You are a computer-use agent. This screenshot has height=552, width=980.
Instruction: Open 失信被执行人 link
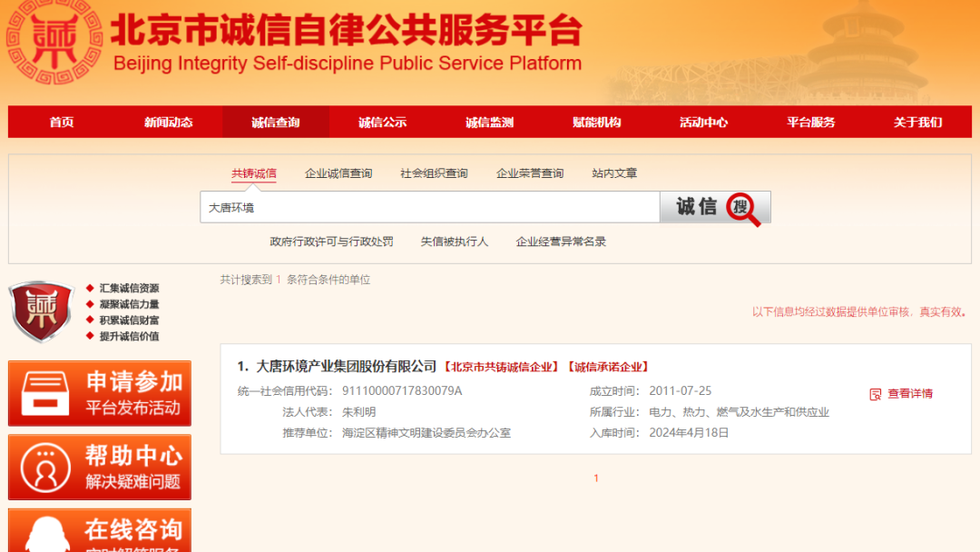[455, 241]
